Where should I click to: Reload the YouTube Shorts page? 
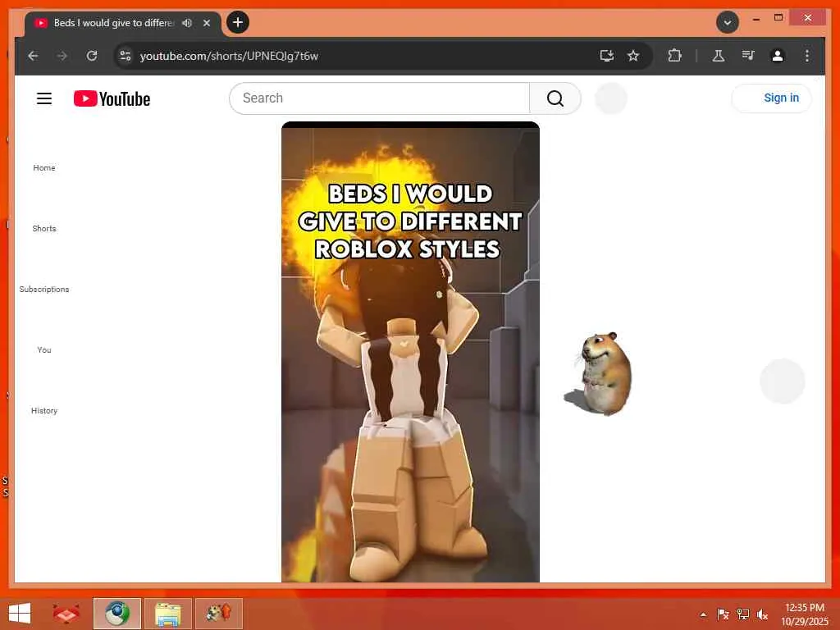click(92, 56)
